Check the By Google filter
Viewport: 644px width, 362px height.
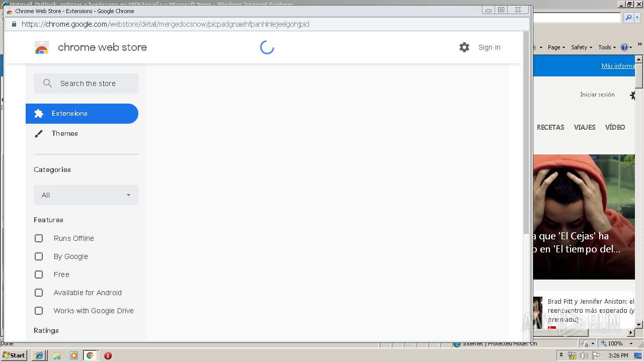[39, 256]
